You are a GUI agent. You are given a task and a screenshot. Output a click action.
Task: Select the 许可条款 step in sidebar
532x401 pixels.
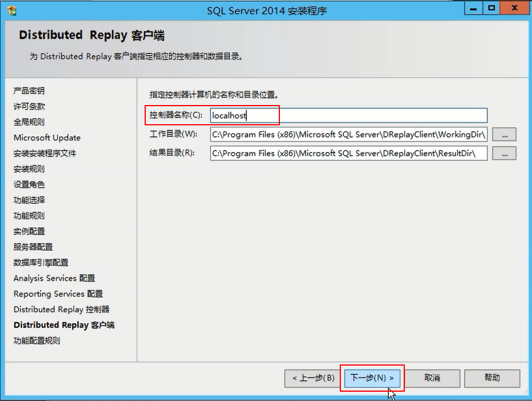[x=29, y=106]
